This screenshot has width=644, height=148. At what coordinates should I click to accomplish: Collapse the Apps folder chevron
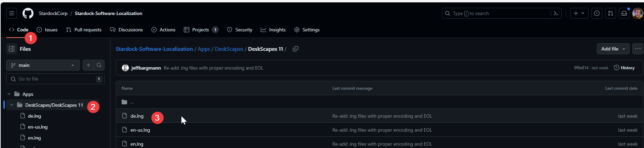coord(9,94)
